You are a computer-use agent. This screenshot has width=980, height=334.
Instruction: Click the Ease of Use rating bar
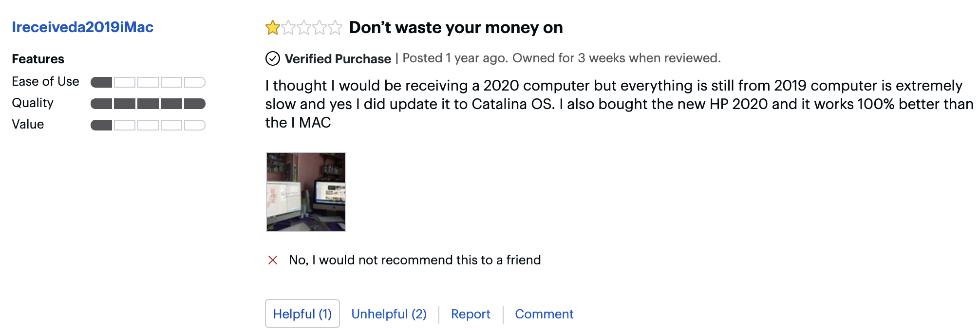pyautogui.click(x=148, y=82)
